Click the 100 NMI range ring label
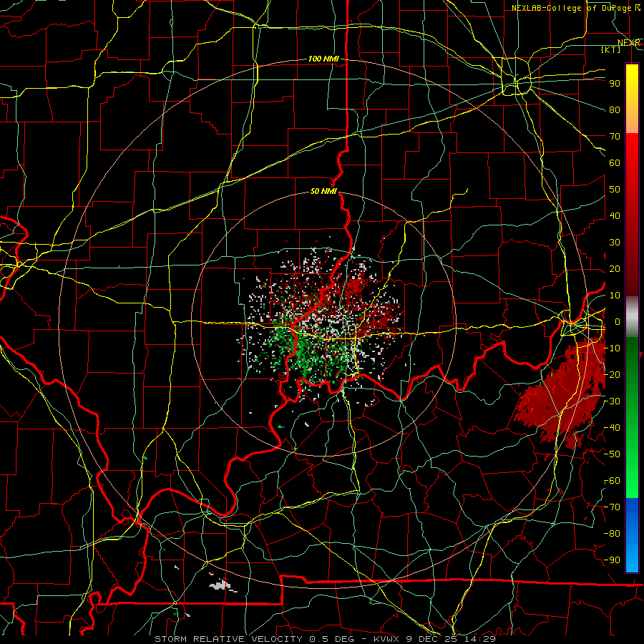The width and height of the screenshot is (644, 644). (x=323, y=59)
